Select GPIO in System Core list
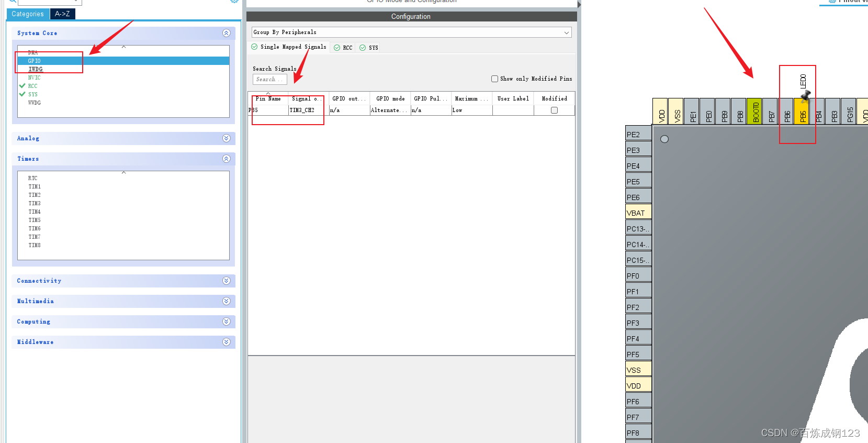The image size is (868, 443). 123,61
